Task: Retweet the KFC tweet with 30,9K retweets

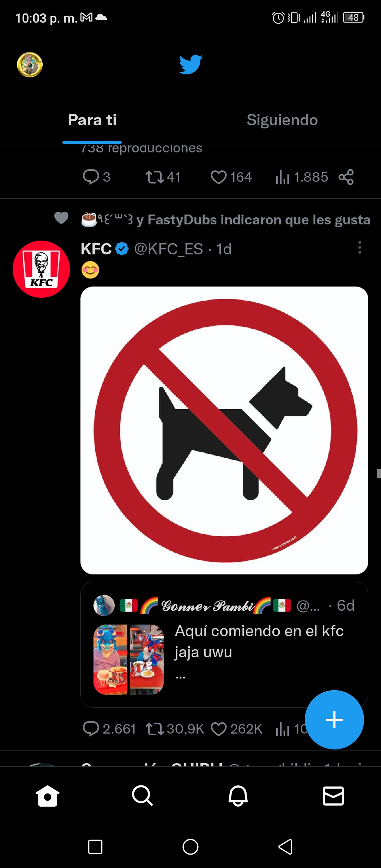Action: click(x=175, y=729)
